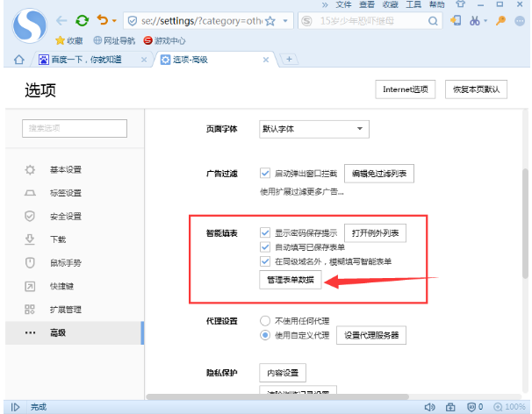Open a new tab with plus button
This screenshot has width=532, height=414.
pyautogui.click(x=289, y=60)
